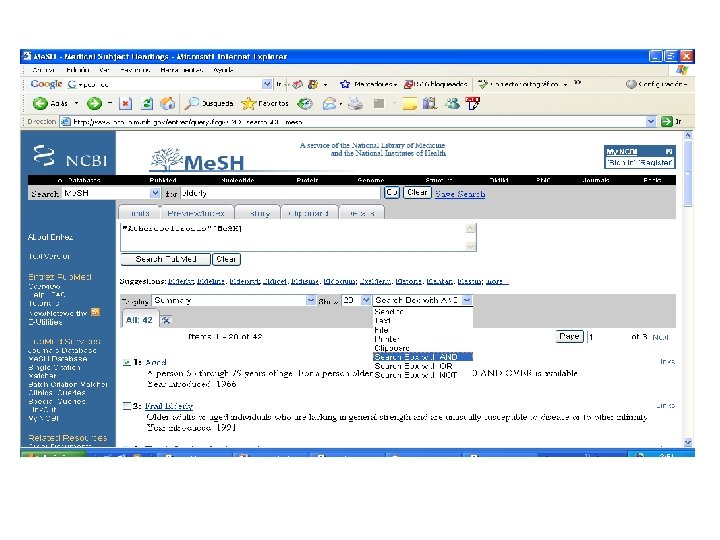720x540 pixels.
Task: Open the Back button history dropdown arrow
Action: pos(76,104)
